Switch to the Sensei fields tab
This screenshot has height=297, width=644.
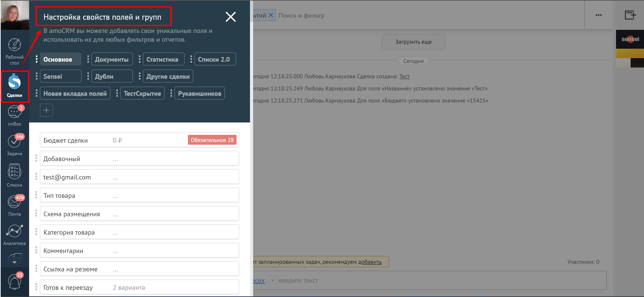coord(60,76)
